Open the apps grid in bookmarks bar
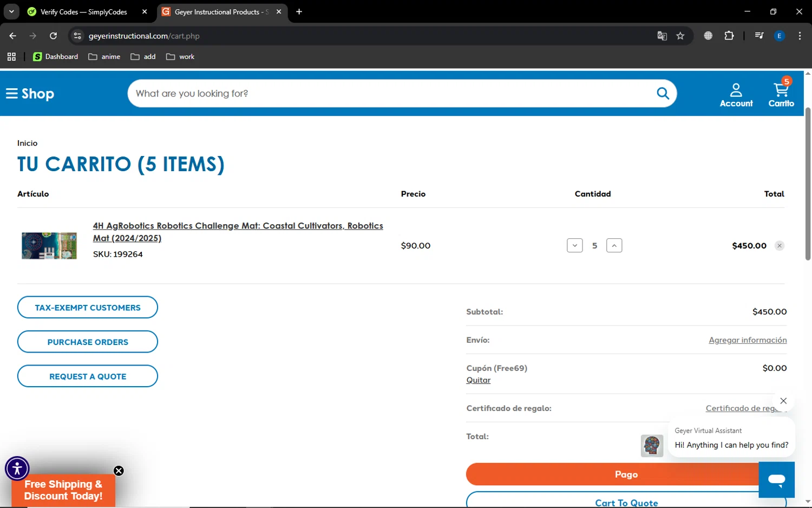Image resolution: width=812 pixels, height=508 pixels. click(x=11, y=56)
